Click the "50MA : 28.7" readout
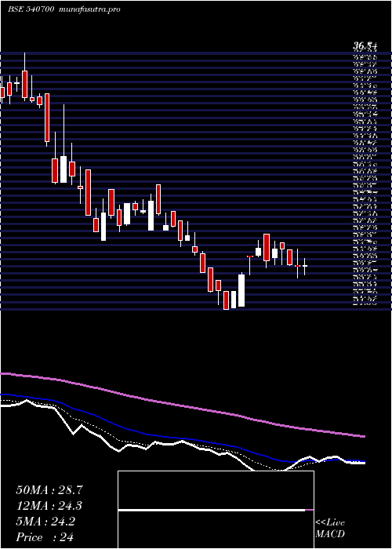The width and height of the screenshot is (392, 549). pyautogui.click(x=49, y=490)
